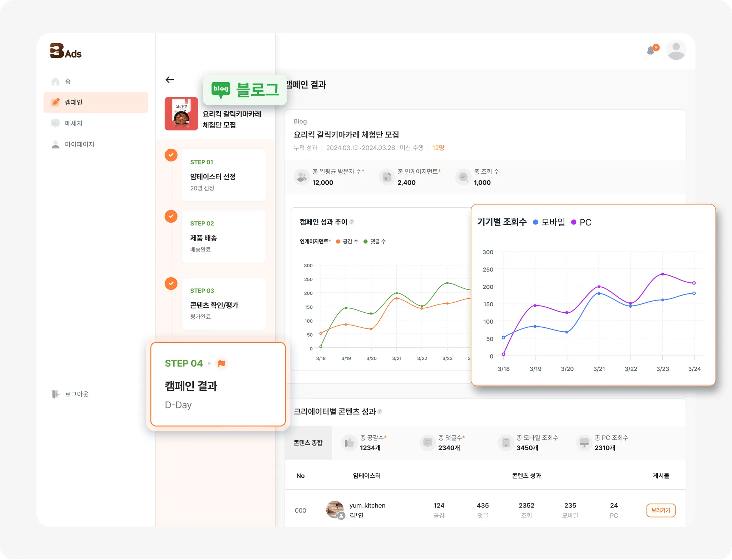The image size is (732, 560).
Task: Open the user profile avatar
Action: 676,50
